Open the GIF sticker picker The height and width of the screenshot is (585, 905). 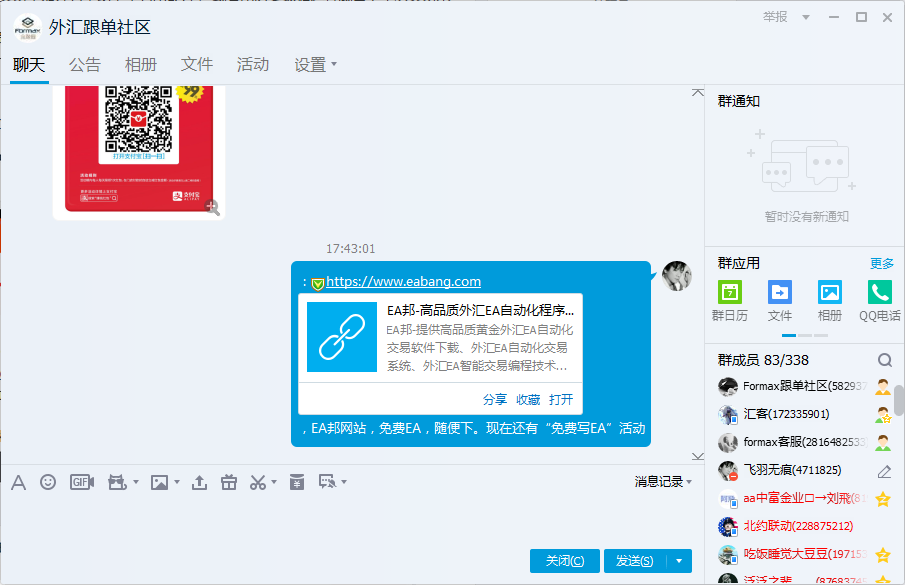82,482
